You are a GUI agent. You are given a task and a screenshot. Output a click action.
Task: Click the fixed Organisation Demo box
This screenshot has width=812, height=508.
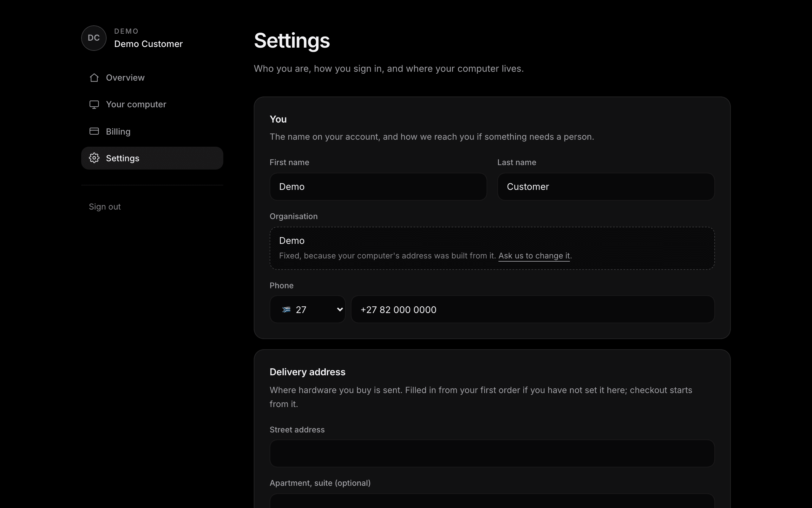pyautogui.click(x=492, y=248)
